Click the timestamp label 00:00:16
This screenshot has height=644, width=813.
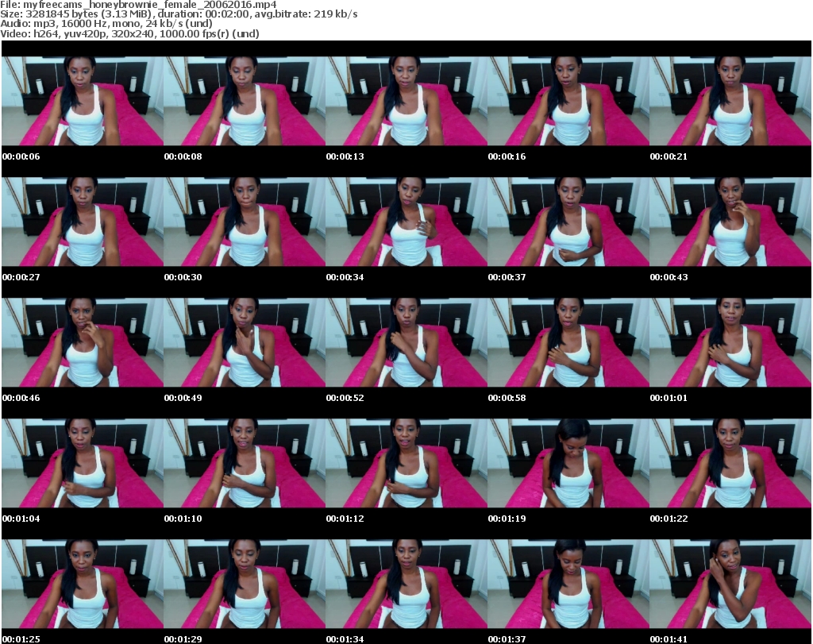[x=507, y=156]
